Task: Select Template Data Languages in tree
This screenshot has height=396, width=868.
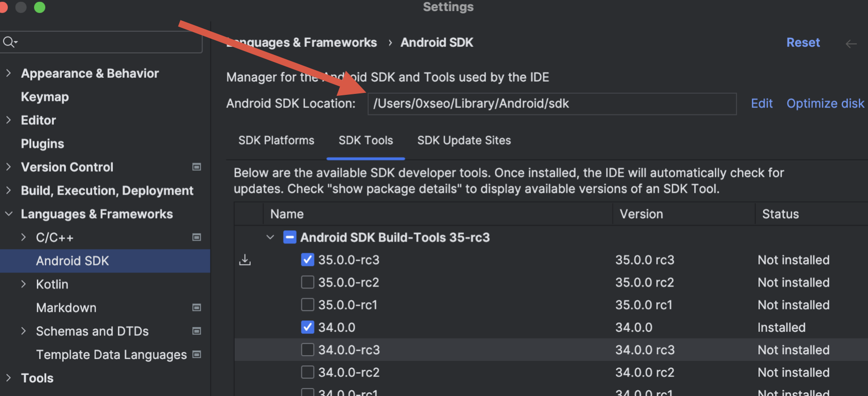Action: (111, 355)
